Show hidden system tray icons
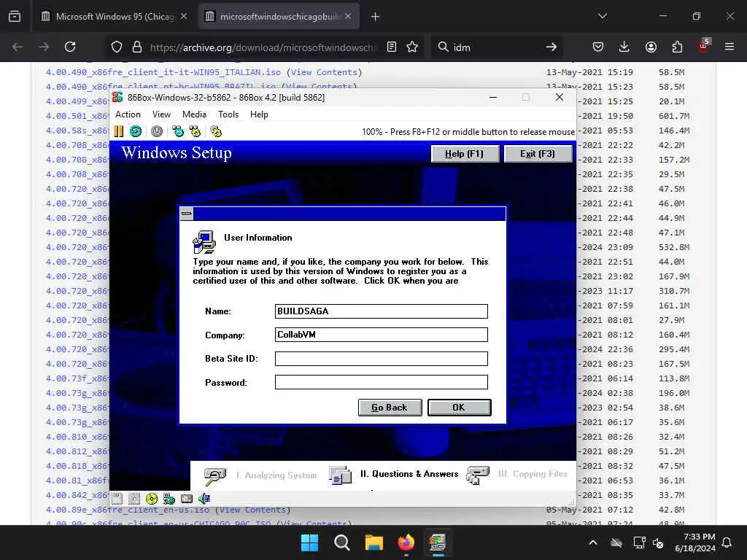The width and height of the screenshot is (747, 560). pos(592,542)
